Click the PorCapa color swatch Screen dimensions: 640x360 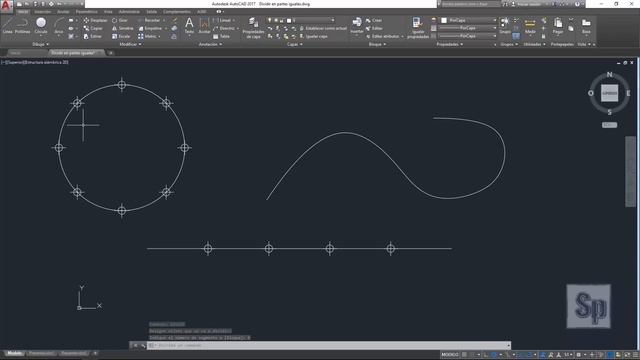444,20
